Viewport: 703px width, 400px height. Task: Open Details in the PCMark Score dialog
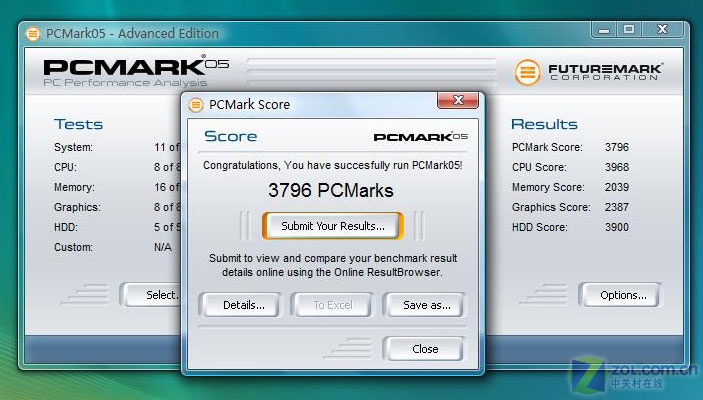point(243,305)
